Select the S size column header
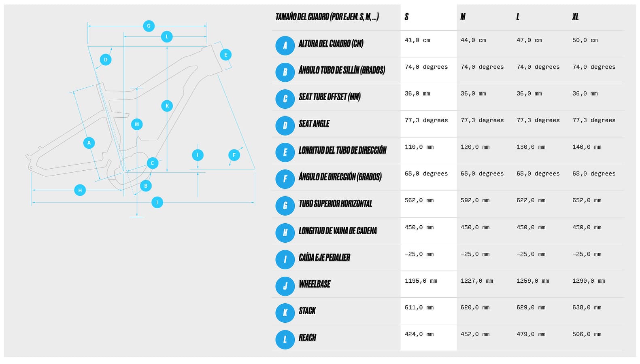 pos(406,17)
